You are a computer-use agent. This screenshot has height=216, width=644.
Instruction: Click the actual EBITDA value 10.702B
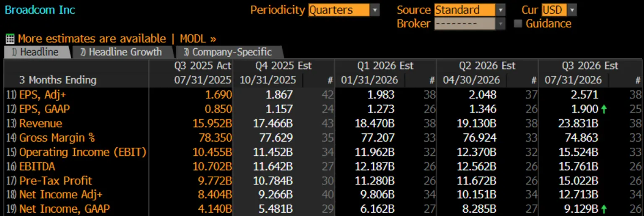213,166
